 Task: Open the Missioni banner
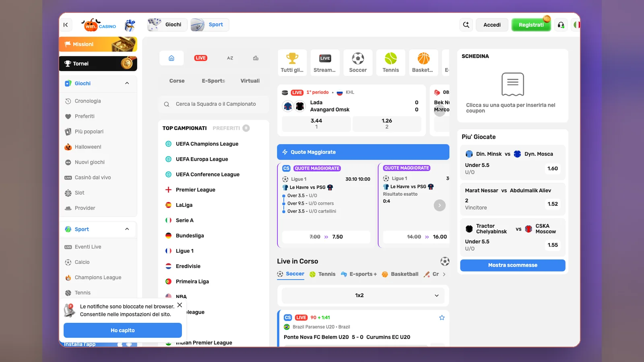click(x=98, y=44)
